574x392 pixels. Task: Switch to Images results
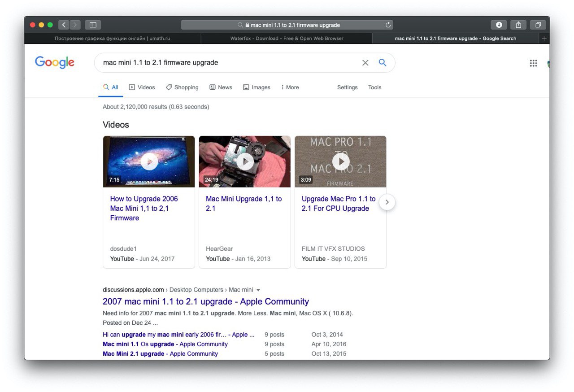(x=257, y=87)
